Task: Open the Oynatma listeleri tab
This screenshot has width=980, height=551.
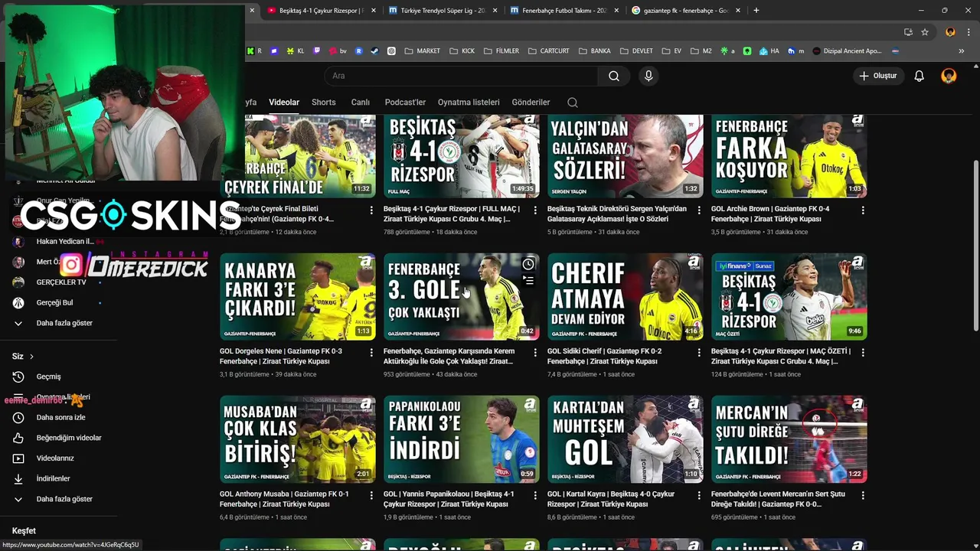Action: pyautogui.click(x=469, y=102)
